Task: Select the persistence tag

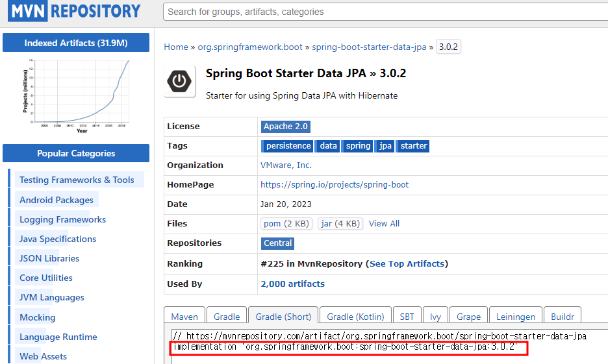Action: (287, 146)
